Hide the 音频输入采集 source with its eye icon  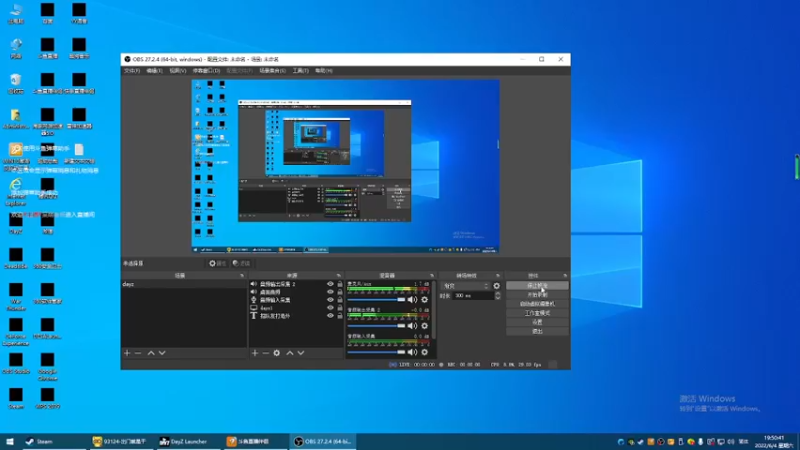(x=330, y=300)
